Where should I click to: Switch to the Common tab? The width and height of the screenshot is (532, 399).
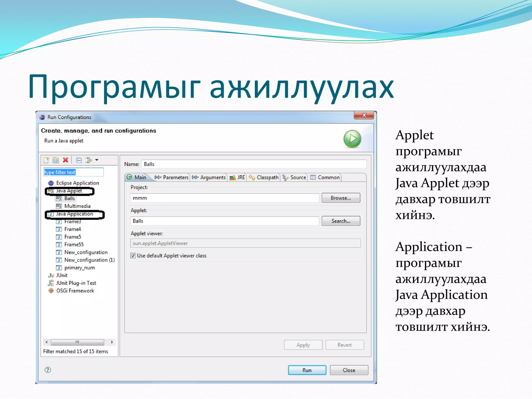[x=325, y=177]
